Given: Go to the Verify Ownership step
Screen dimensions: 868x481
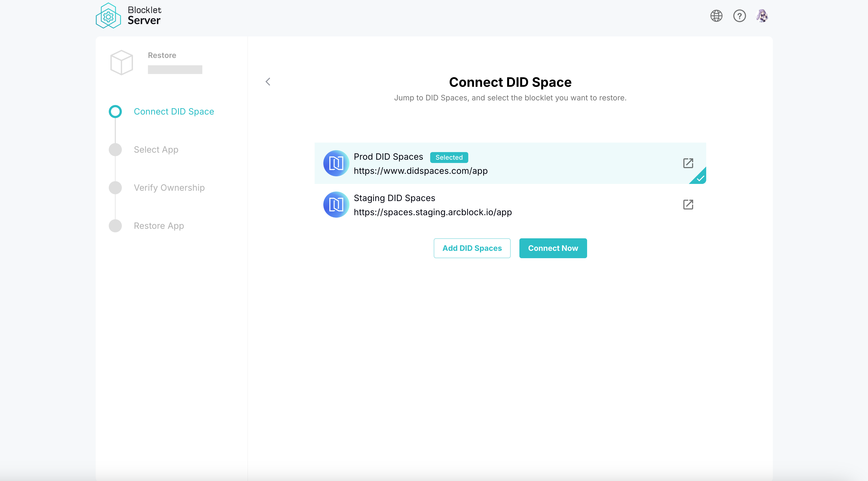Looking at the screenshot, I should [x=169, y=188].
